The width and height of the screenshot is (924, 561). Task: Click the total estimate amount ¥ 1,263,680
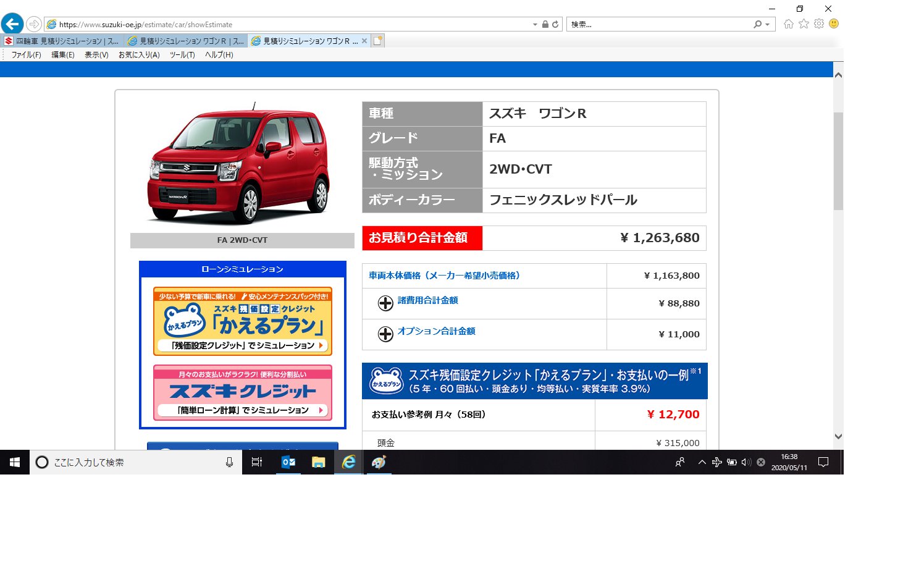tap(660, 238)
